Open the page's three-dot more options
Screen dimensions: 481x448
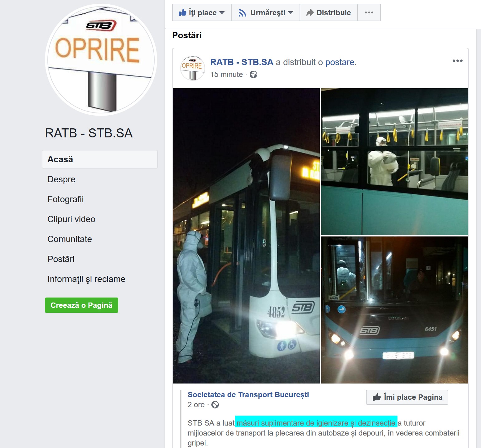pos(369,12)
